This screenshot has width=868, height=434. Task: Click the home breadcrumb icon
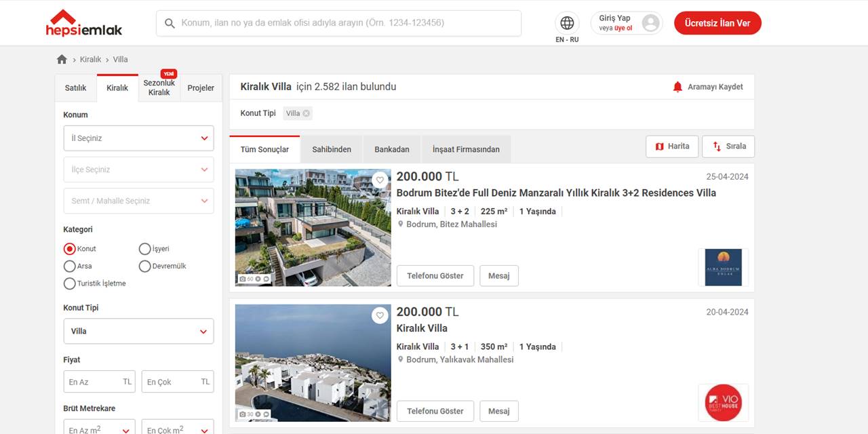pyautogui.click(x=62, y=60)
